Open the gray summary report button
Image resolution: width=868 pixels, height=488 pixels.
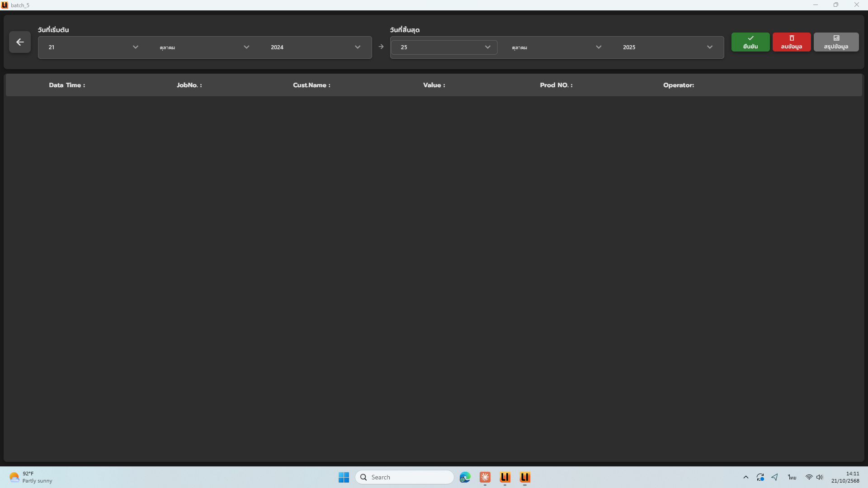836,42
